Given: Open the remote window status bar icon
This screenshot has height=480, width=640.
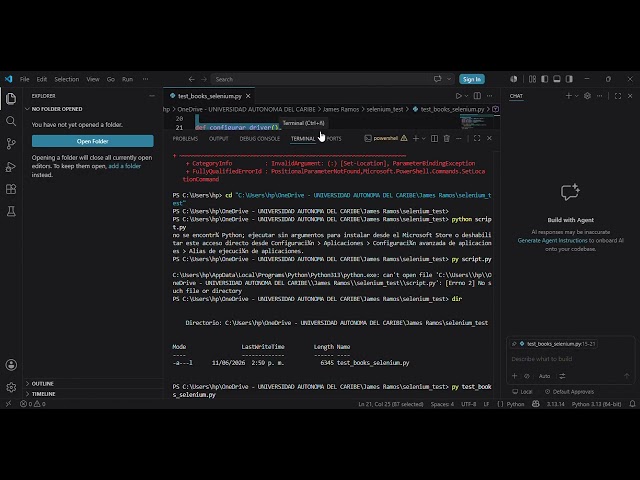Looking at the screenshot, I should click(8, 404).
